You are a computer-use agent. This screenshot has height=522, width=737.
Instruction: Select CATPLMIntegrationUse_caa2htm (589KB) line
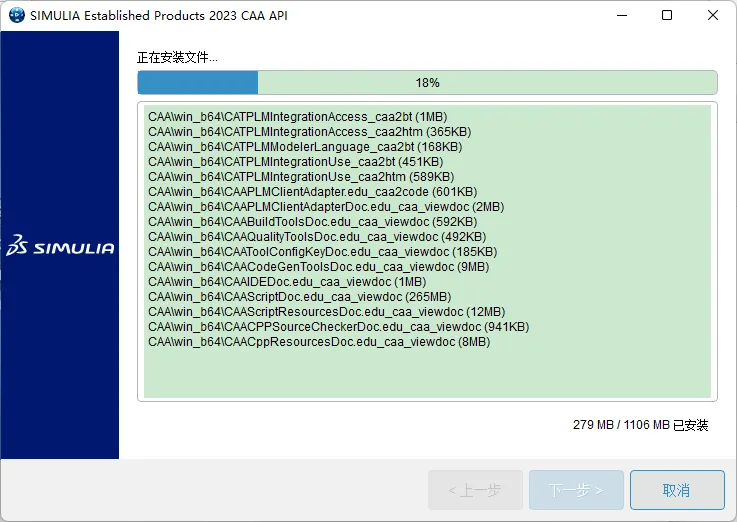[x=301, y=177]
